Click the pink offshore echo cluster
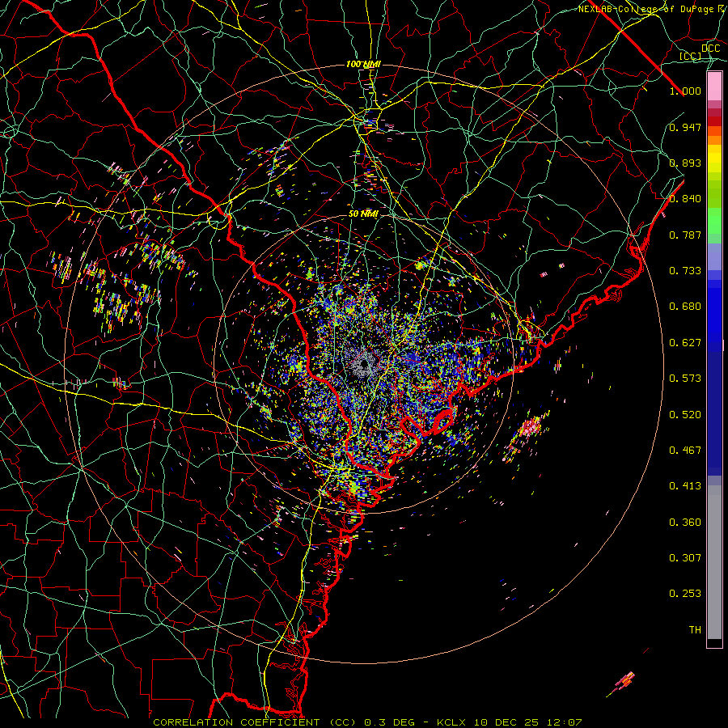The width and height of the screenshot is (728, 728). click(530, 427)
